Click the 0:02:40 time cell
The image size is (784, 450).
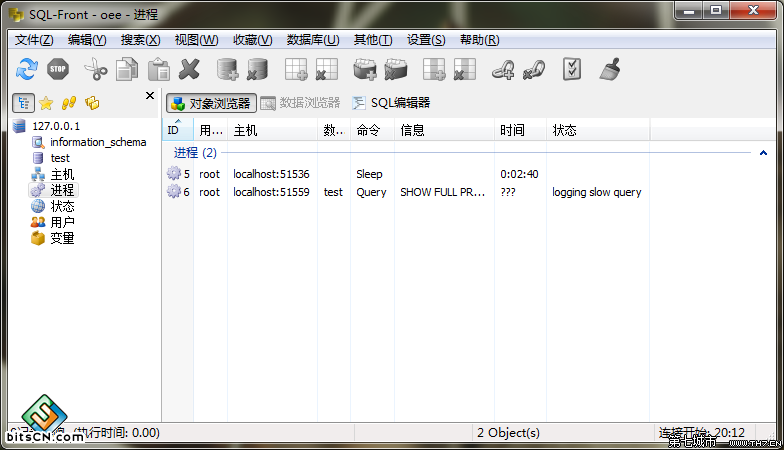coord(519,174)
